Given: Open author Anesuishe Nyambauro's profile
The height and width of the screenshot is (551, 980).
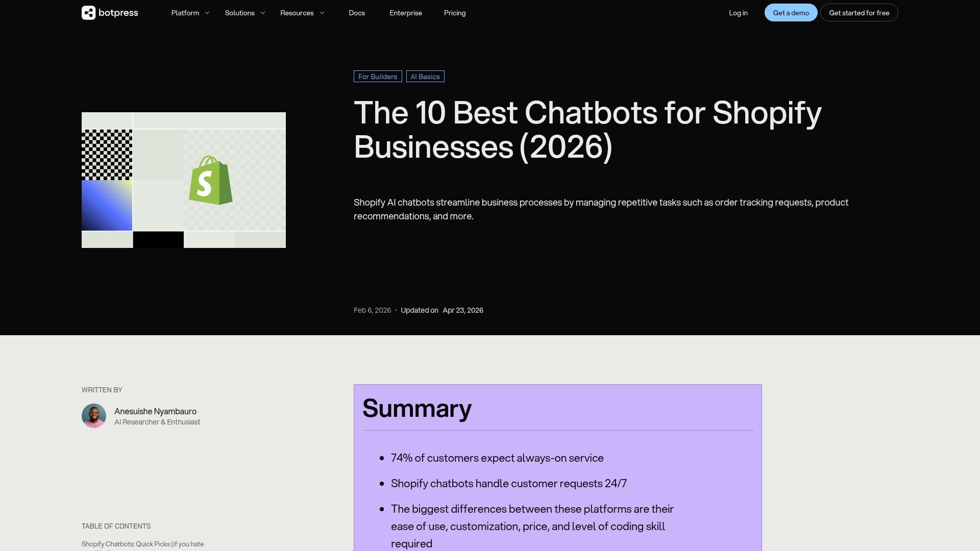Looking at the screenshot, I should [x=155, y=411].
